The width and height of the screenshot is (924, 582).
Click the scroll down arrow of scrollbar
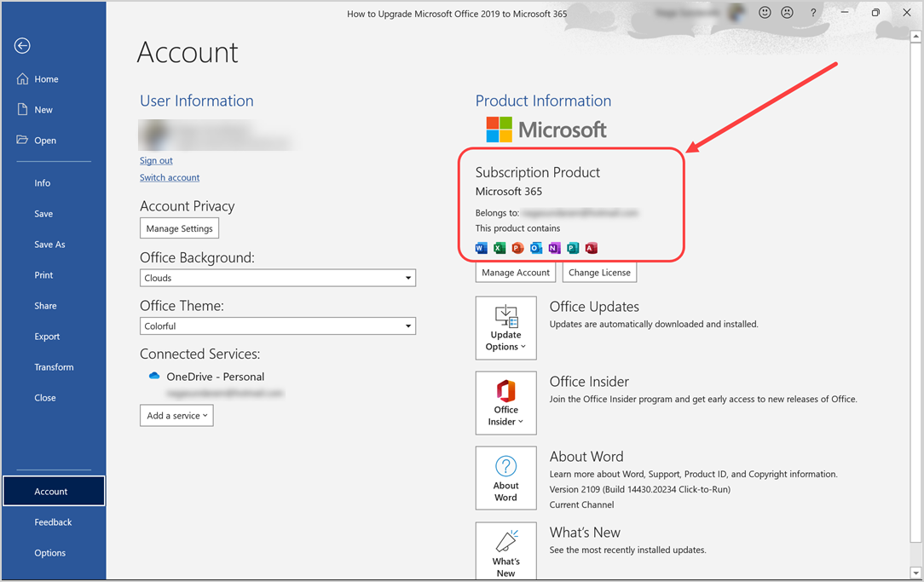915,573
